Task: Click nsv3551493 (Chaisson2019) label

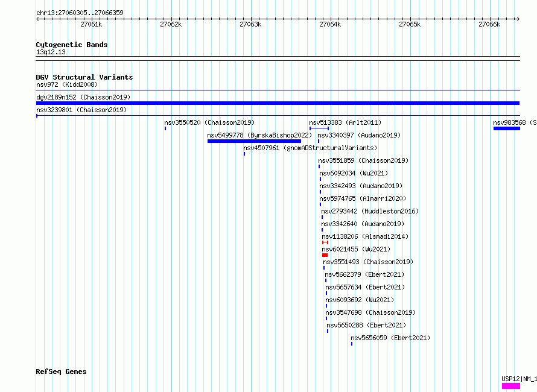Action: (x=368, y=262)
